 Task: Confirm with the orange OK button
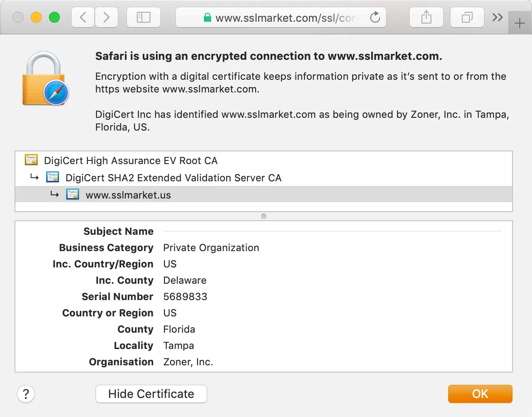coord(480,394)
